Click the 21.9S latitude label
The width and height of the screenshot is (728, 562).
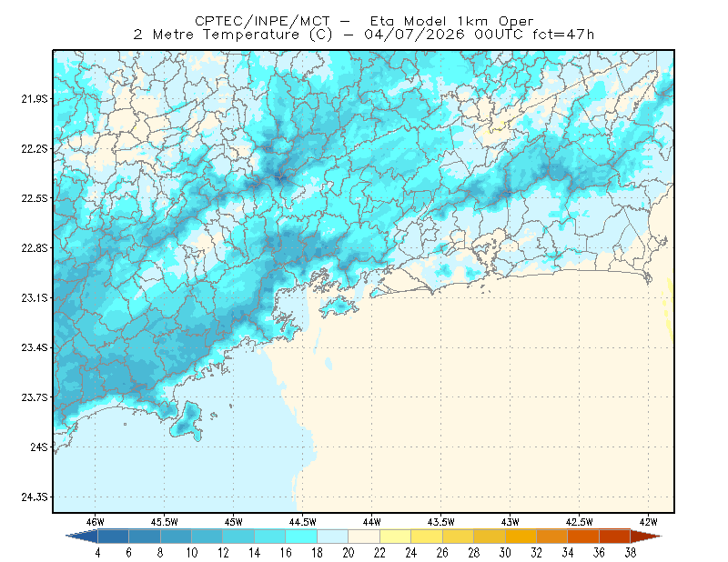point(35,99)
